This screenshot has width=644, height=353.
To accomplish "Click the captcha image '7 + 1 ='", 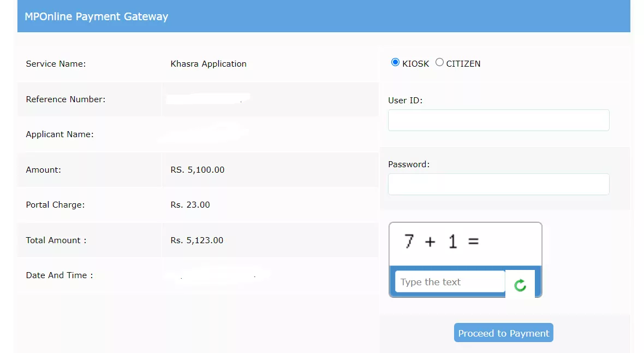I will (466, 244).
